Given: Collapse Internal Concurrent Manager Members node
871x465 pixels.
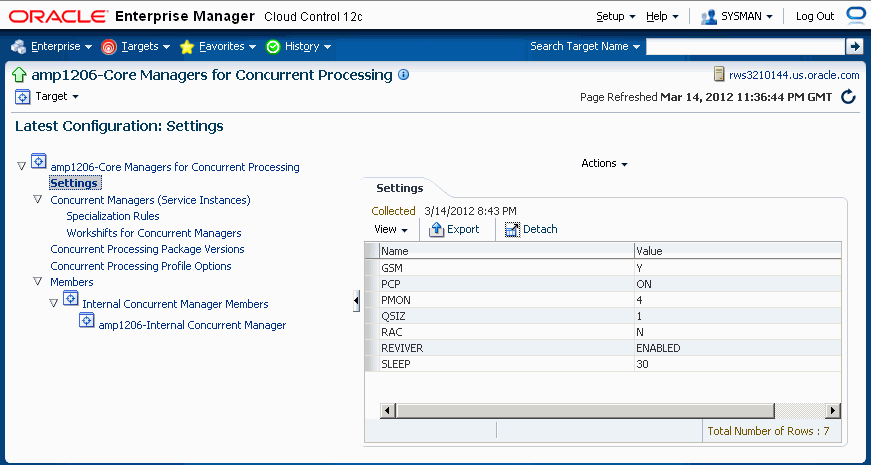Looking at the screenshot, I should 53,303.
